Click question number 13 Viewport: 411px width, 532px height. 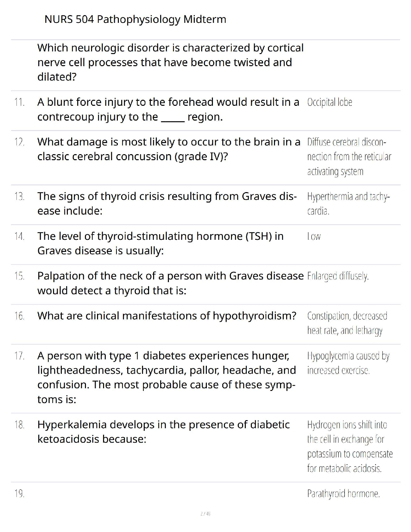click(19, 196)
